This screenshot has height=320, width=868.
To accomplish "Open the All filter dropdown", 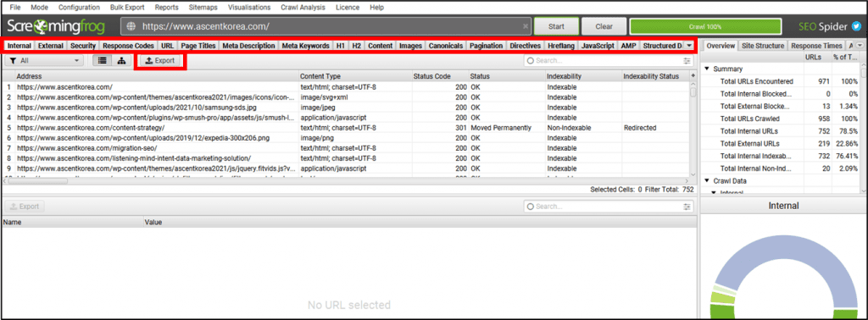I will pyautogui.click(x=44, y=61).
